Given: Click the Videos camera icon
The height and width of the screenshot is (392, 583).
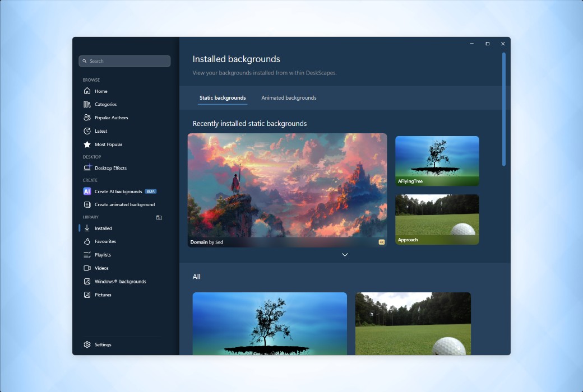Looking at the screenshot, I should [87, 268].
